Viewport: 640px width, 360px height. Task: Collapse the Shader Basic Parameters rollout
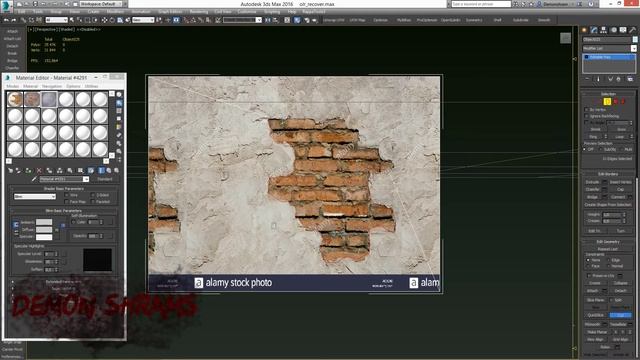tap(64, 189)
